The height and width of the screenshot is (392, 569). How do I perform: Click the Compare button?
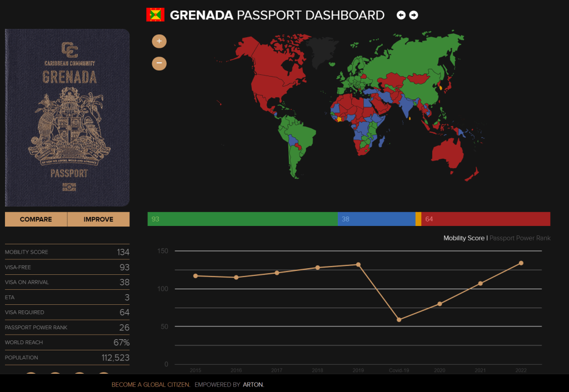click(x=36, y=219)
